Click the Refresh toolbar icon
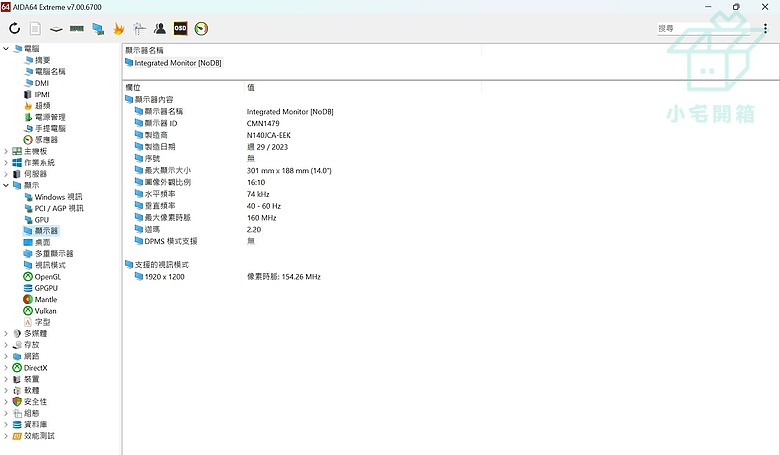 pyautogui.click(x=14, y=28)
